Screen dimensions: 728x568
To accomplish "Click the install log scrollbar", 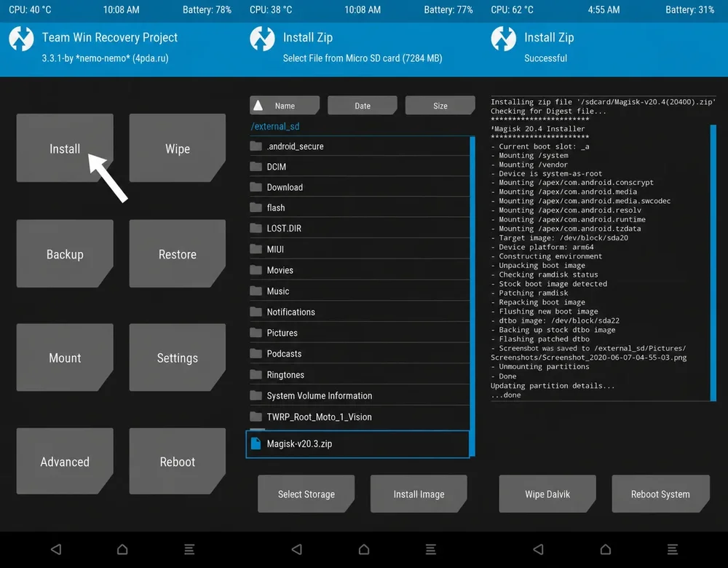I will (713, 262).
